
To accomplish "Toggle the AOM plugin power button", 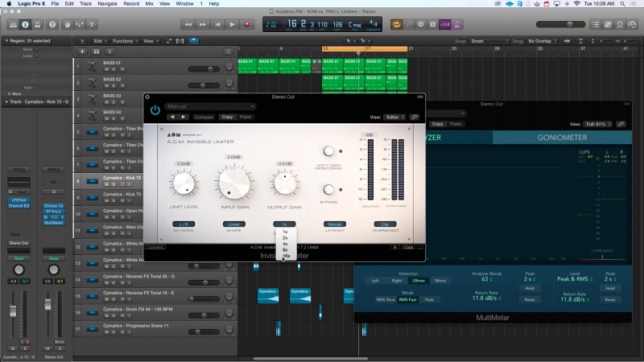I will [155, 110].
